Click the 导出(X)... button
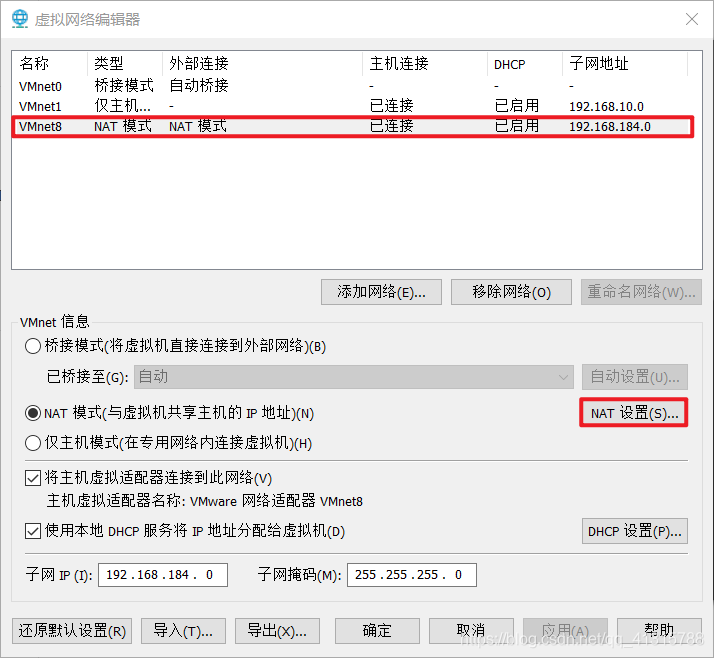 (x=277, y=631)
